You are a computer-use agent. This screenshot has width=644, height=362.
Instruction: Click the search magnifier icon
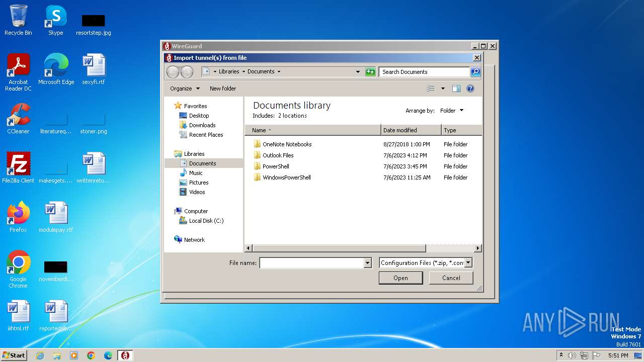click(475, 72)
